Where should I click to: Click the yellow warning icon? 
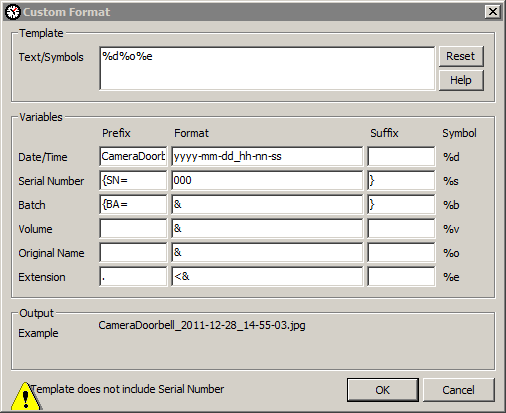(26, 397)
